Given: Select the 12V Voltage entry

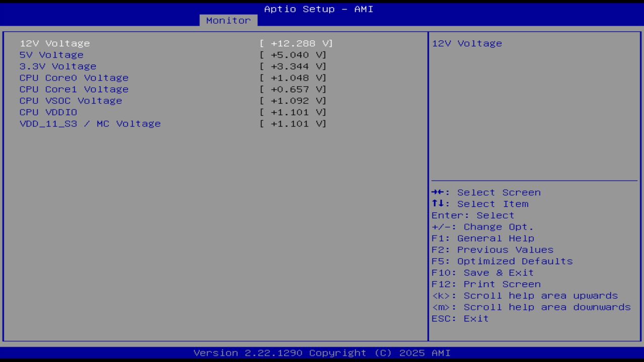Looking at the screenshot, I should point(54,43).
